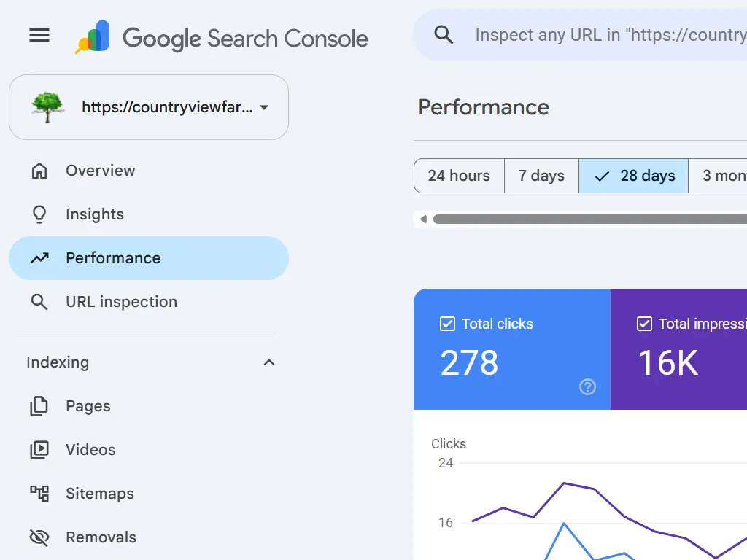Open the Sitemaps page
747x560 pixels.
(149, 494)
